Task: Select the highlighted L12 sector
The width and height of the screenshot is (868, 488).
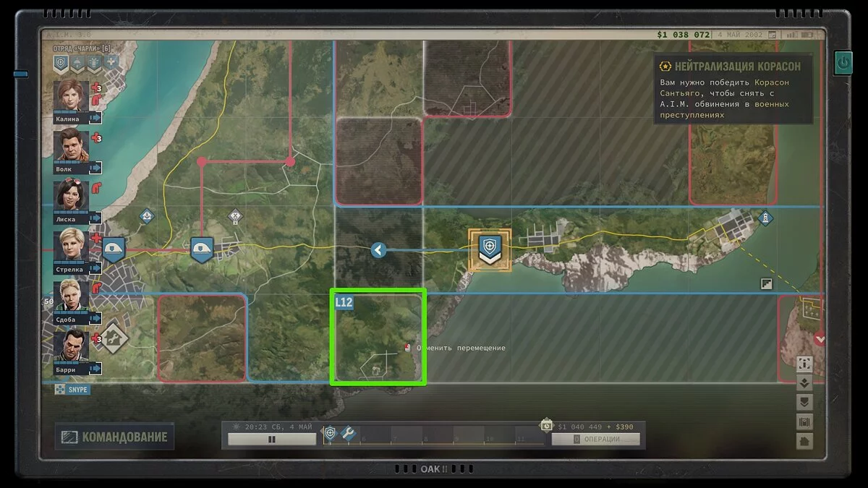Action: point(378,337)
